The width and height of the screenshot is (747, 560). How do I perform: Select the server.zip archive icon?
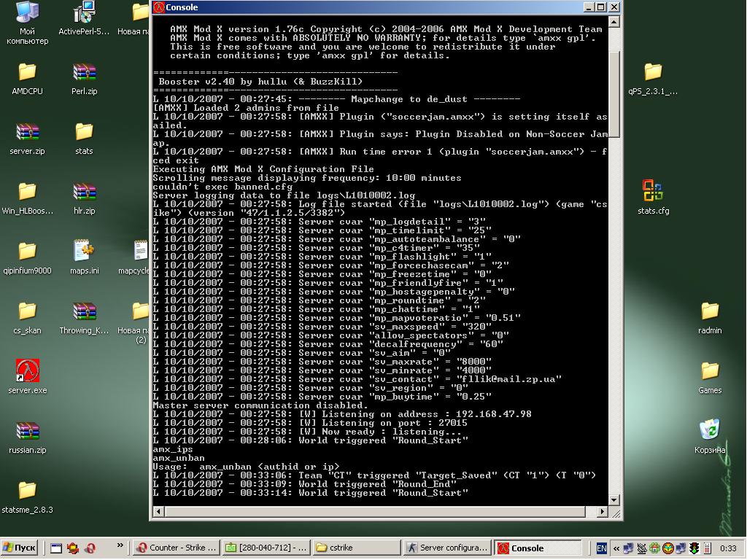click(27, 139)
